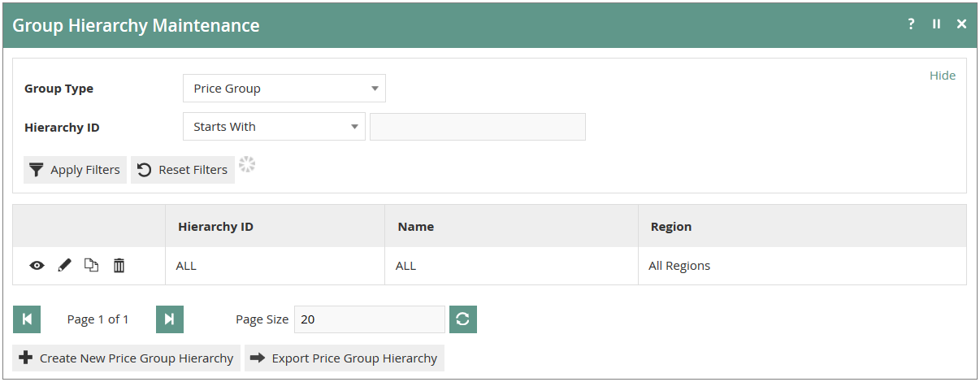Hide the filter panel
Viewport: 980px width, 382px height.
[943, 76]
